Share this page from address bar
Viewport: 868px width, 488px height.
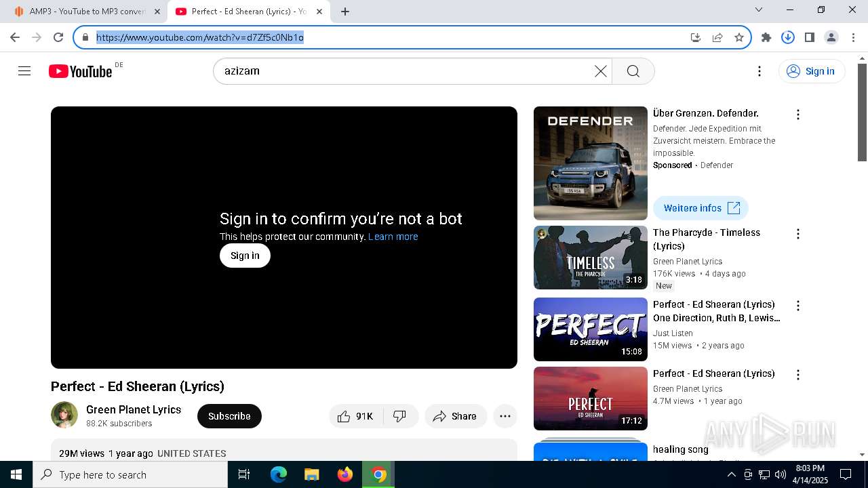[717, 37]
